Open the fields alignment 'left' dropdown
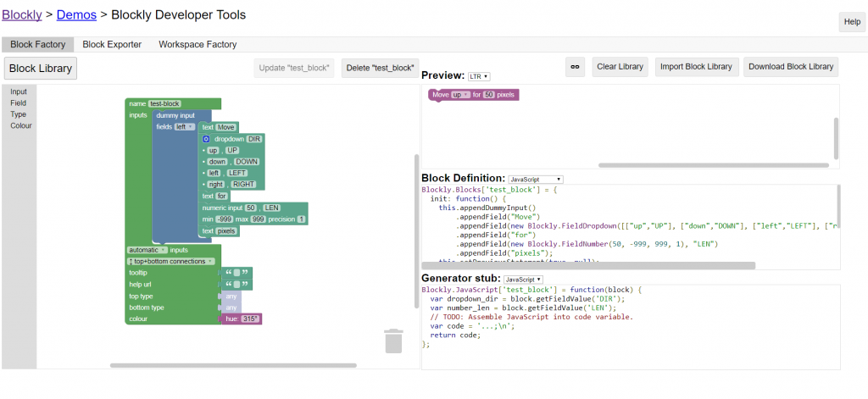 point(184,127)
